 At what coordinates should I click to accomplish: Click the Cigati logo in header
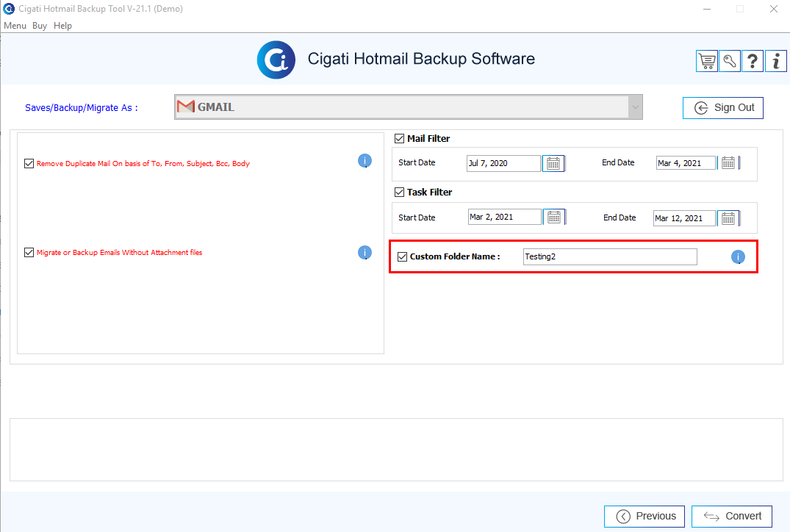(276, 60)
